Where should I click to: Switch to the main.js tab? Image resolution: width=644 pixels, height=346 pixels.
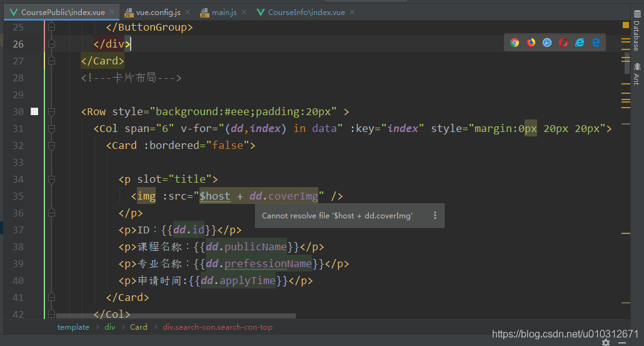click(x=223, y=13)
